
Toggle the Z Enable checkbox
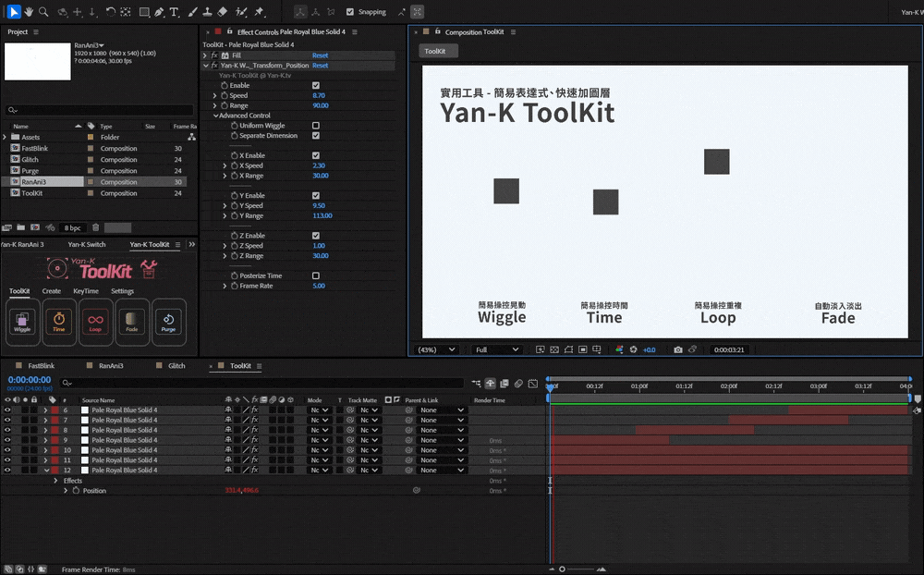point(316,236)
